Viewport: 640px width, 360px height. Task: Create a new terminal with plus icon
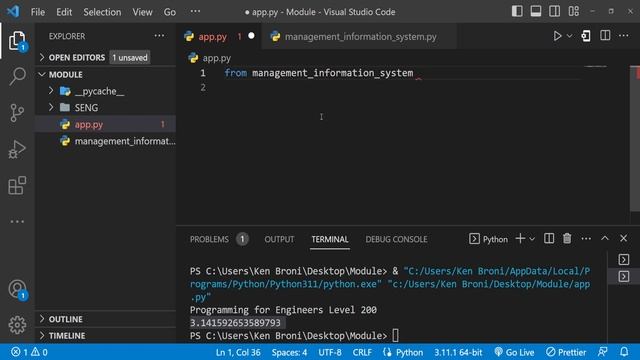(x=520, y=239)
